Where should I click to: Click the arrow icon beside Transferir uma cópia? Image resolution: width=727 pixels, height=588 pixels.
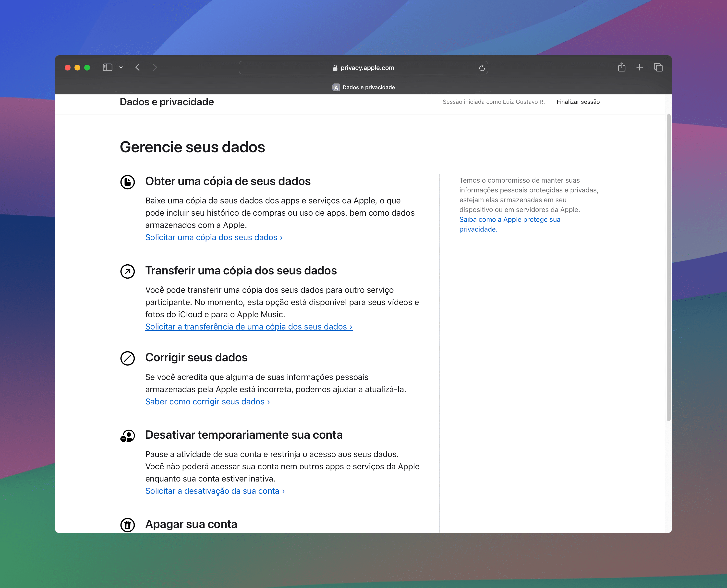(x=127, y=271)
